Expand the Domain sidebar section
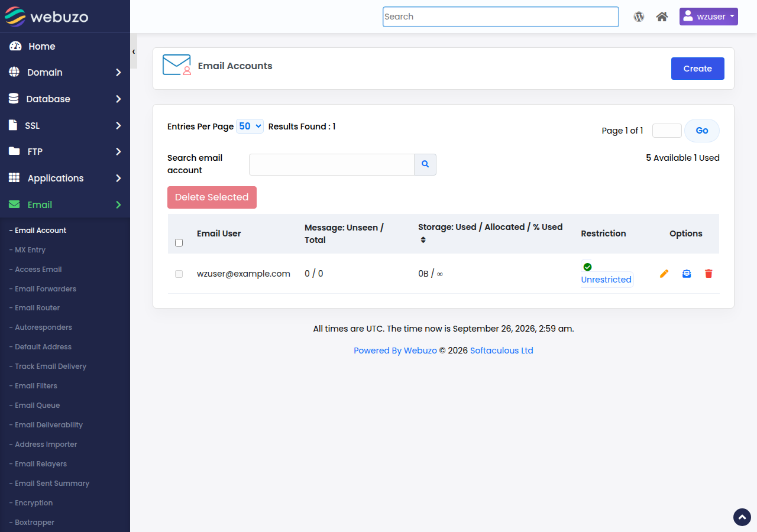 (x=65, y=72)
